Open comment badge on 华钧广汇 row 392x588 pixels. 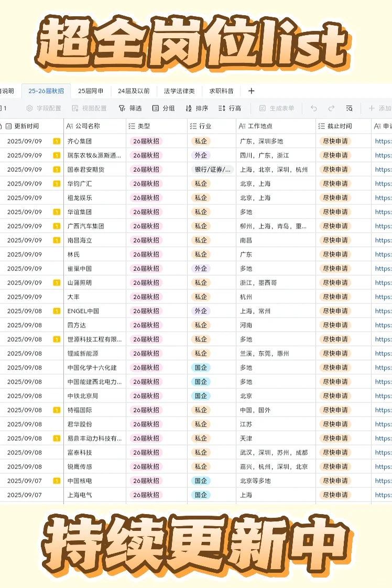pyautogui.click(x=57, y=184)
